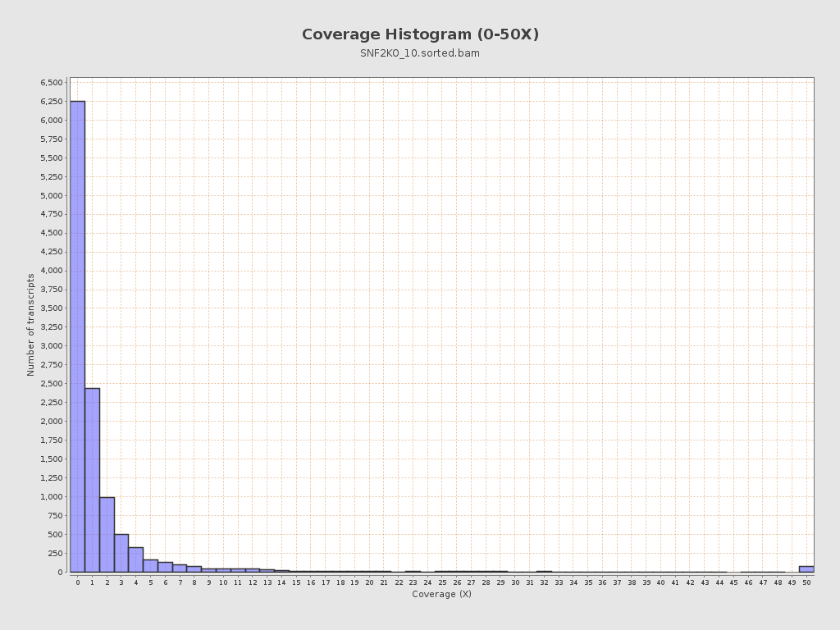Click the subtitle SNF2KO_10.sorted.bam
Image resolution: width=840 pixels, height=630 pixels.
(420, 53)
